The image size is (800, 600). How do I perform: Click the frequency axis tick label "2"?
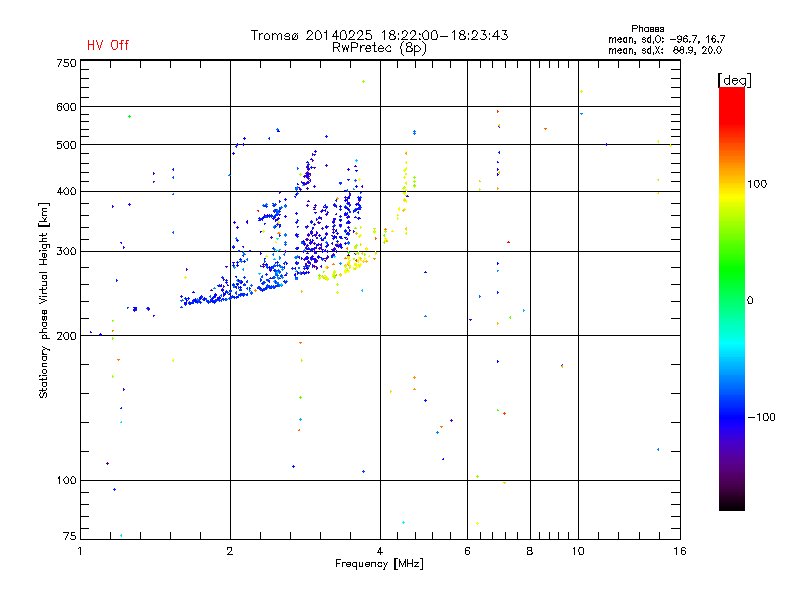point(230,551)
